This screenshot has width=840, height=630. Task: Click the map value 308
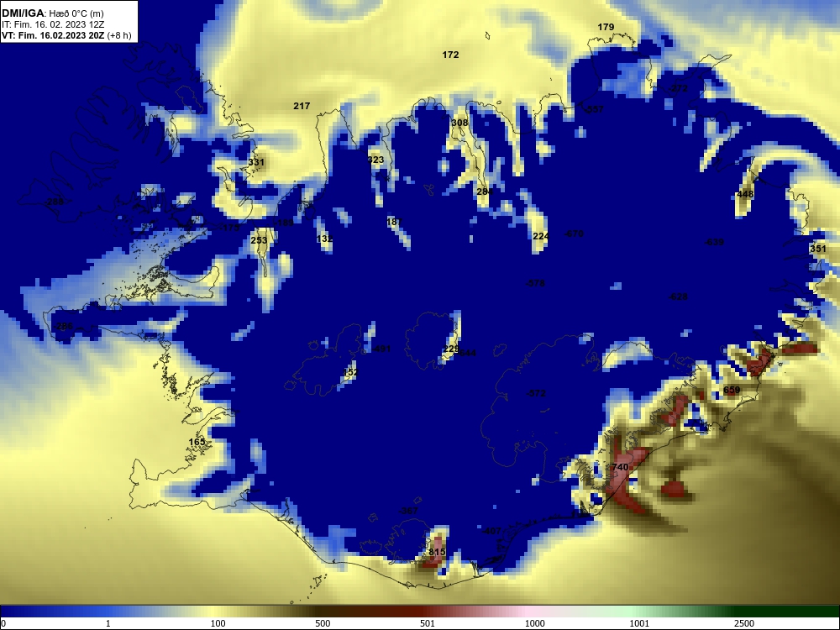click(459, 123)
